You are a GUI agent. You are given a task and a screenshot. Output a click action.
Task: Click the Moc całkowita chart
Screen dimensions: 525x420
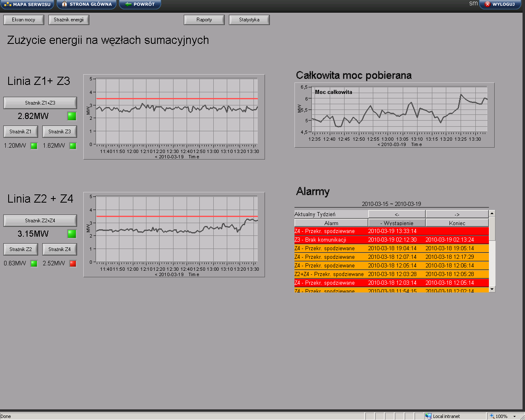[x=395, y=115]
